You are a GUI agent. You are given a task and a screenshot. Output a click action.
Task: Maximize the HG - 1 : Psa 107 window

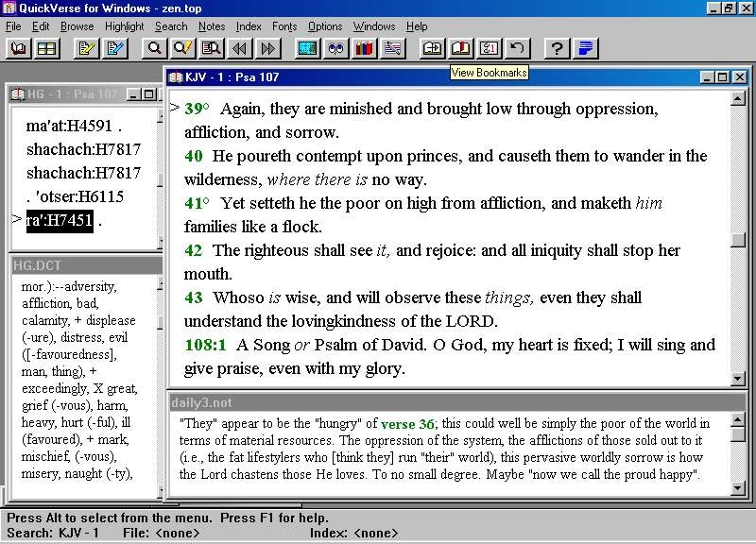[x=149, y=93]
